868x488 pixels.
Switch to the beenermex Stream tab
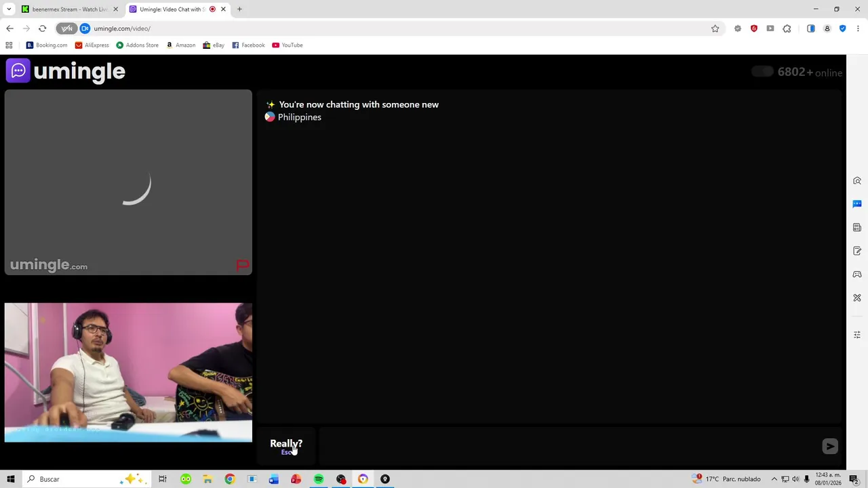(69, 9)
